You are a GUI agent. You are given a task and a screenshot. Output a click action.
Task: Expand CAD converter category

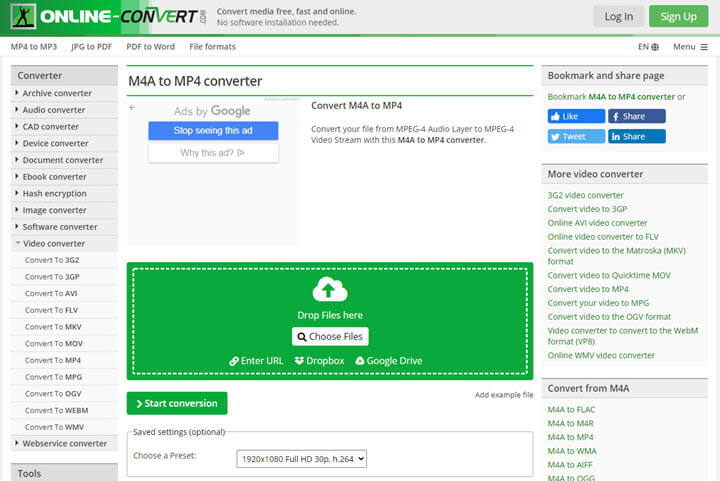point(64,127)
